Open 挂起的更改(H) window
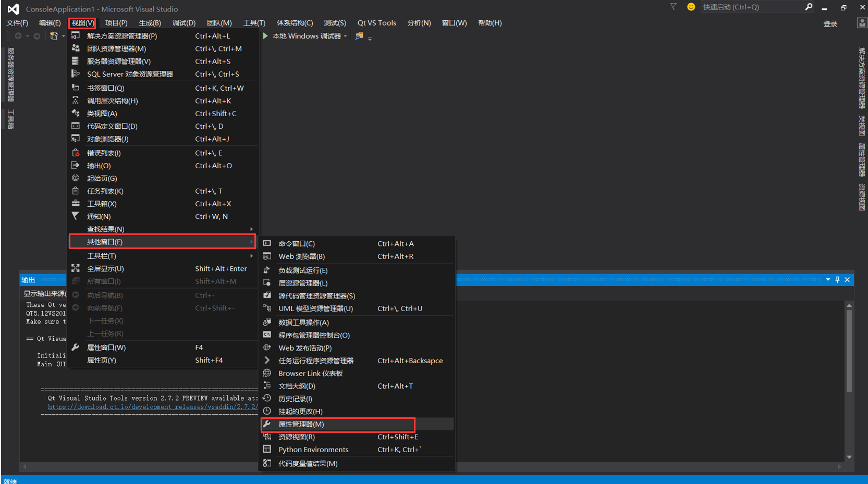This screenshot has width=868, height=484. [x=357, y=412]
